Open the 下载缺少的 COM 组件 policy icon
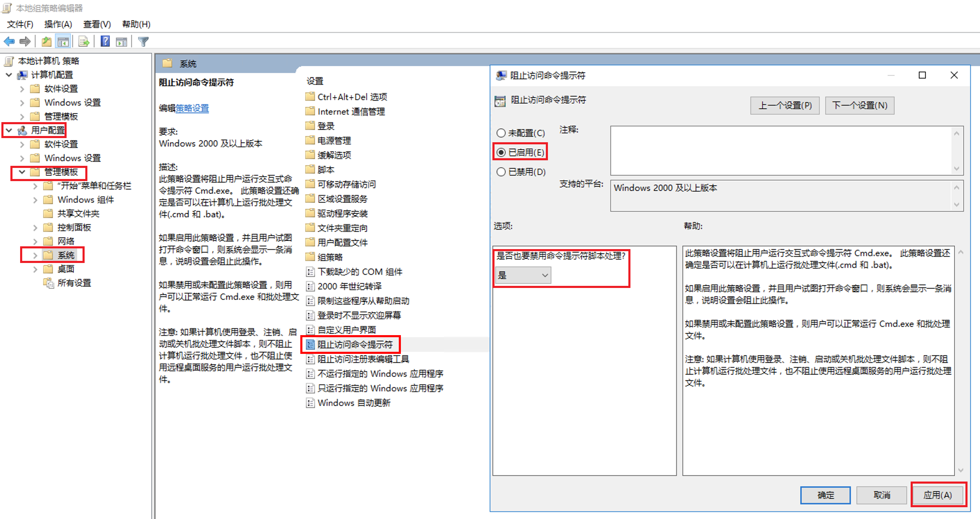The width and height of the screenshot is (980, 519). (x=310, y=272)
